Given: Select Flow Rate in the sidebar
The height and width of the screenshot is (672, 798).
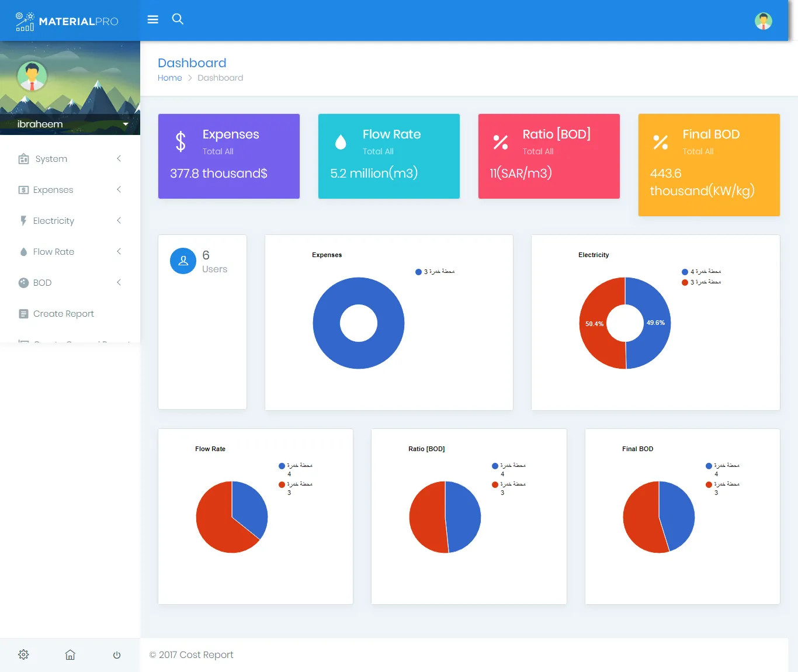Looking at the screenshot, I should tap(54, 252).
